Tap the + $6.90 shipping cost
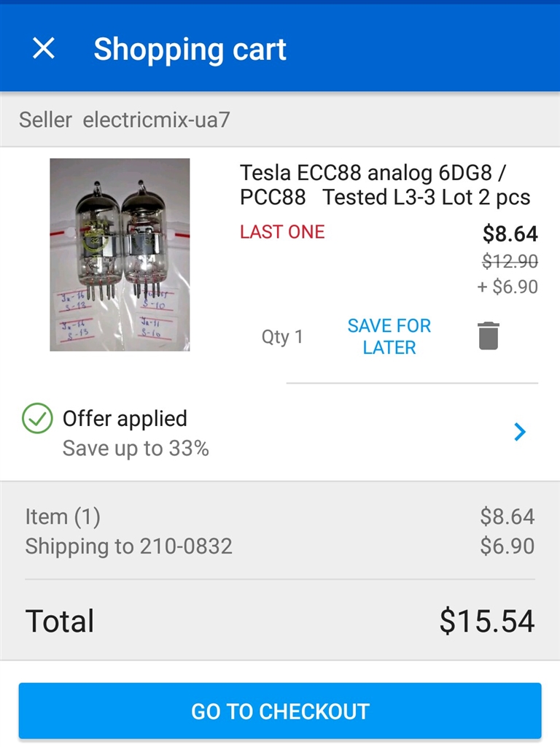The image size is (560, 747). (x=507, y=287)
